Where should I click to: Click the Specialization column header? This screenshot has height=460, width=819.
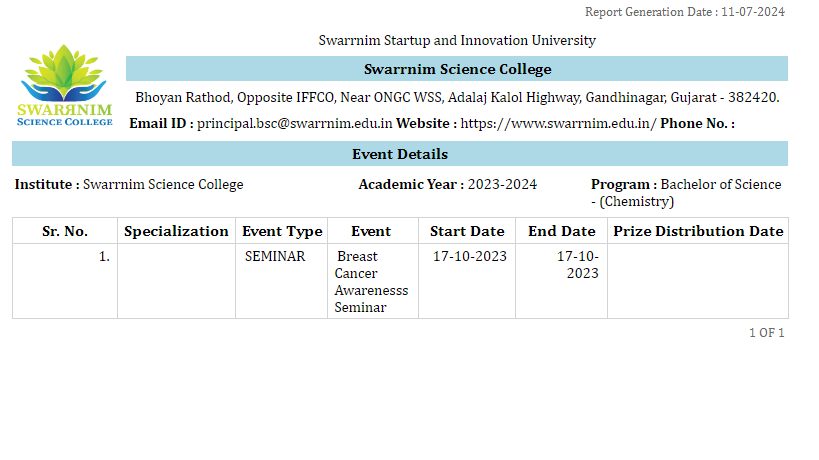[x=177, y=231]
